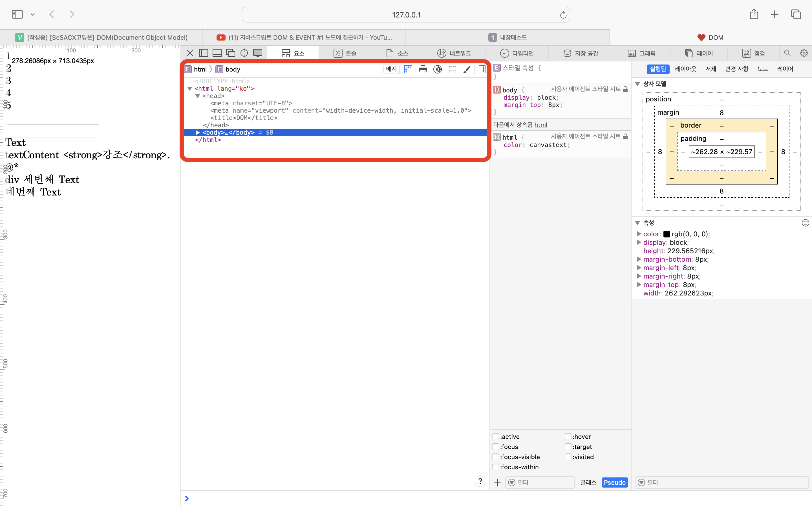The image size is (812, 507).
Task: Follow the inherited html link
Action: click(x=540, y=125)
